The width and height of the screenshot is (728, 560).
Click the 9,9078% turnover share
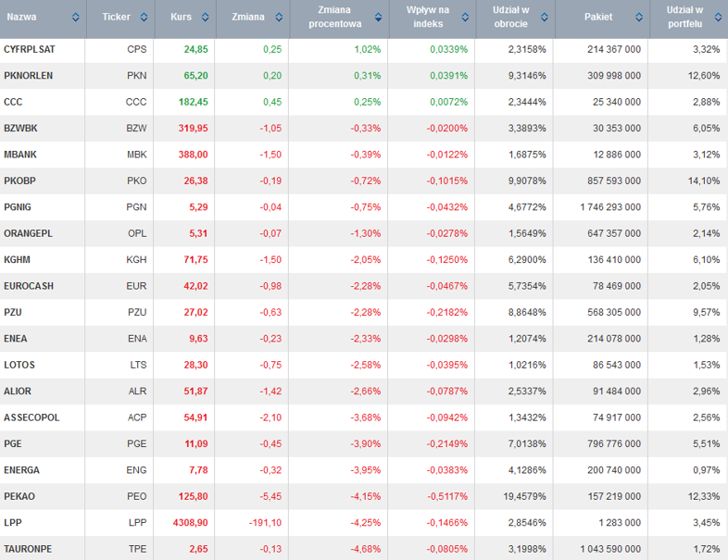(527, 180)
